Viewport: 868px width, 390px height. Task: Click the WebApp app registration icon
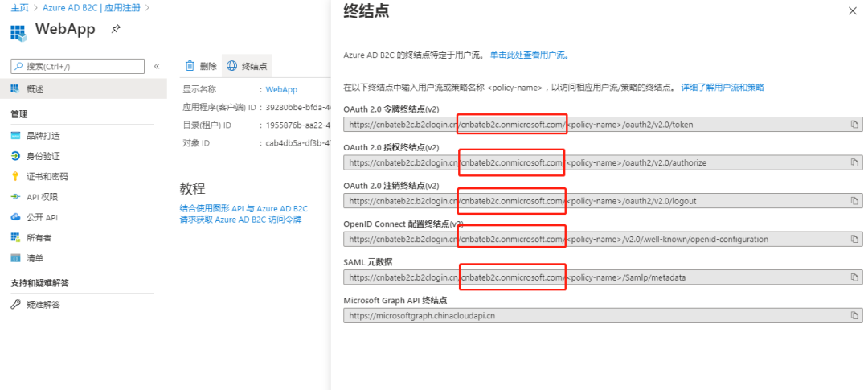[x=18, y=33]
